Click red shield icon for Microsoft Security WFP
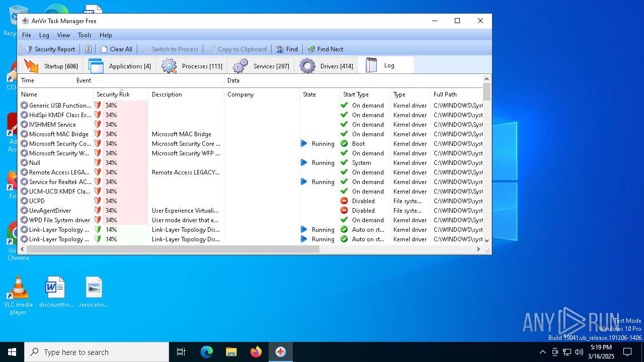The height and width of the screenshot is (362, 644). pyautogui.click(x=98, y=153)
